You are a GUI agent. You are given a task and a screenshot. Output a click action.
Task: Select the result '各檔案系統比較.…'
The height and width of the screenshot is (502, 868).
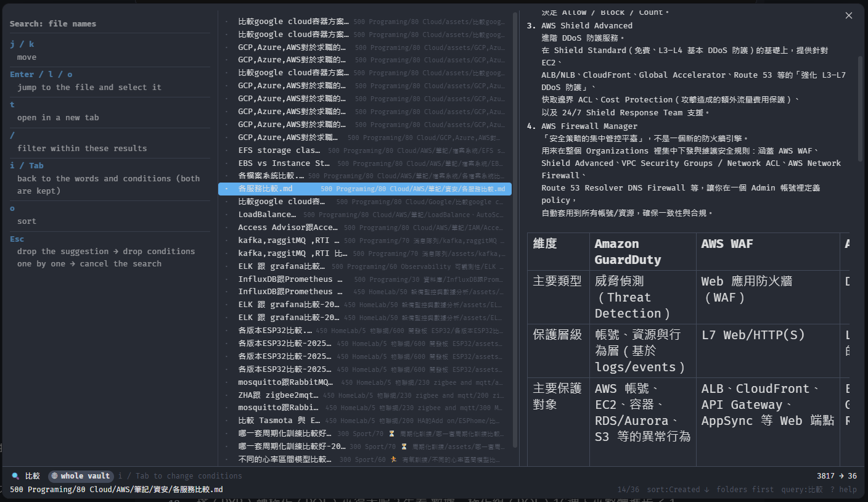point(365,176)
